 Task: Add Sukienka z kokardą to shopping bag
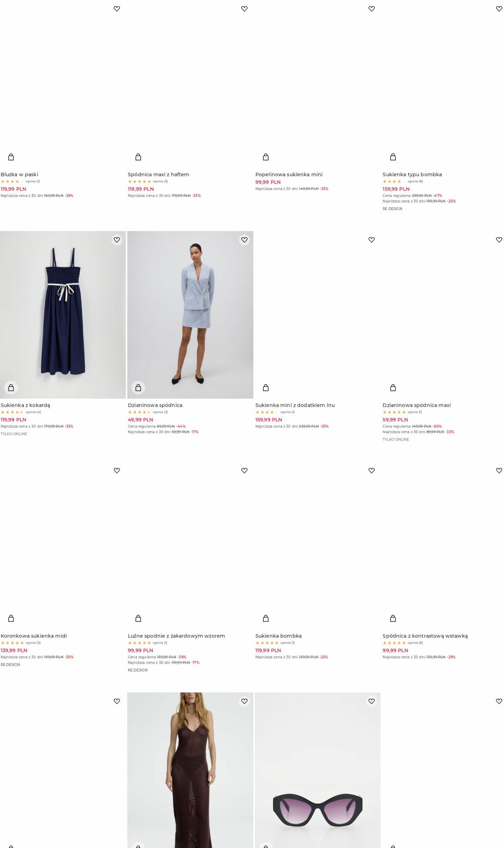tap(11, 388)
